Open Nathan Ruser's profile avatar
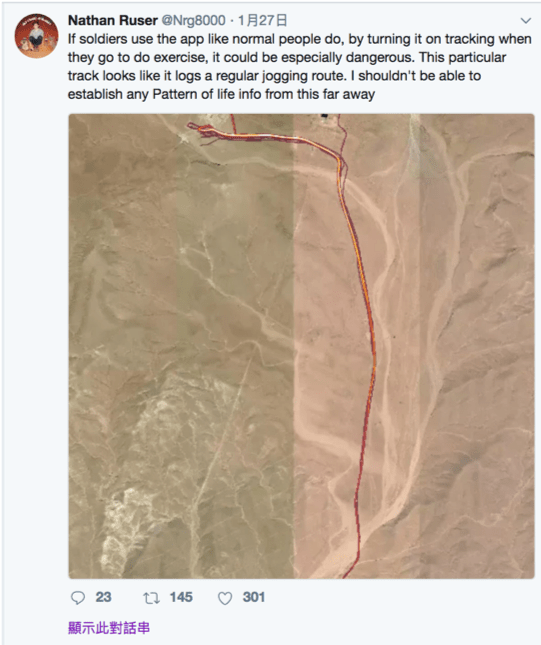This screenshot has height=645, width=541. tap(36, 36)
